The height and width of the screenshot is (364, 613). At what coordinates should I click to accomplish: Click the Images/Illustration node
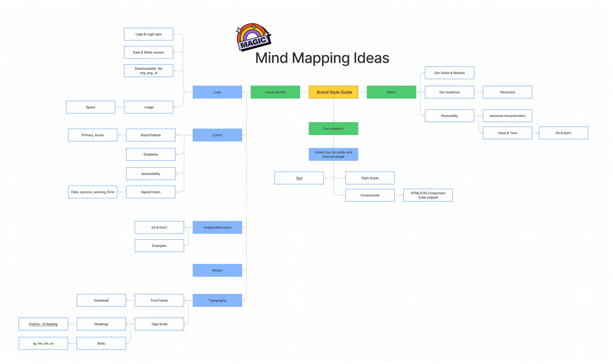217,227
